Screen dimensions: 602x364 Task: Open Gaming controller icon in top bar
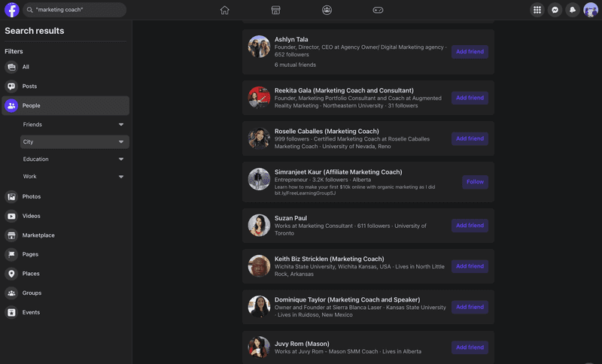point(378,10)
